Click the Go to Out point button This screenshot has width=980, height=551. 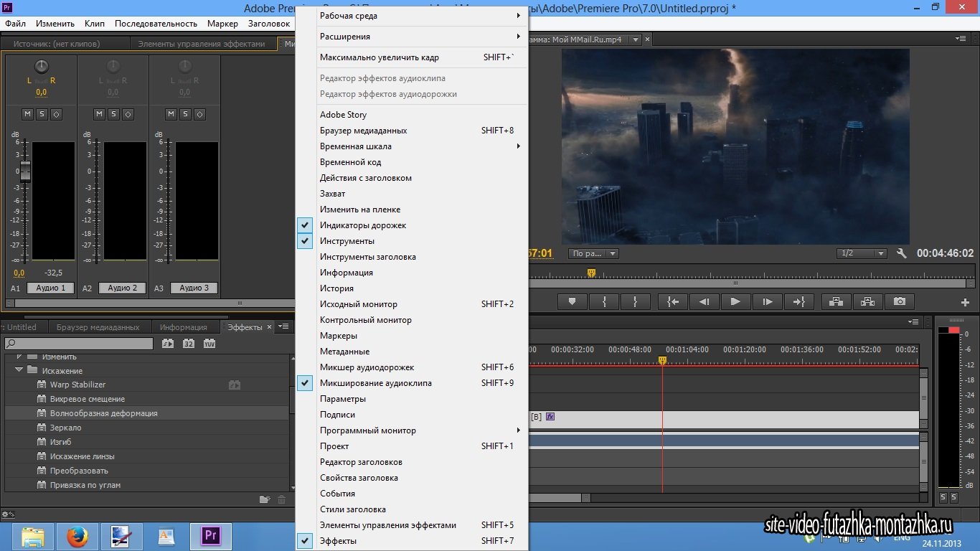[x=798, y=302]
